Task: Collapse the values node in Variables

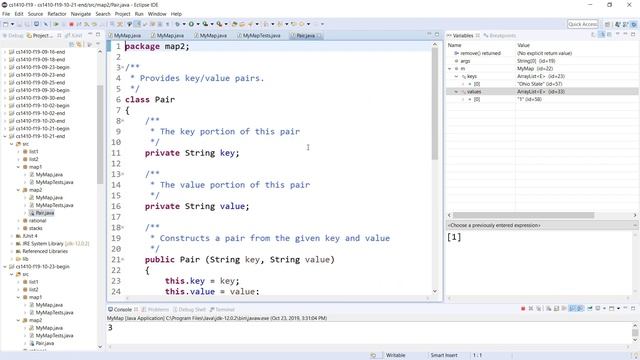Action: (x=456, y=92)
